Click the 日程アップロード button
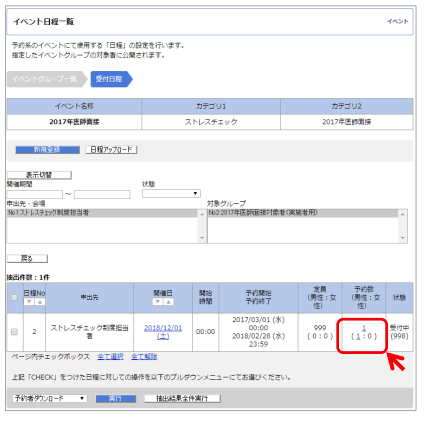This screenshot has height=421, width=424. pyautogui.click(x=111, y=150)
